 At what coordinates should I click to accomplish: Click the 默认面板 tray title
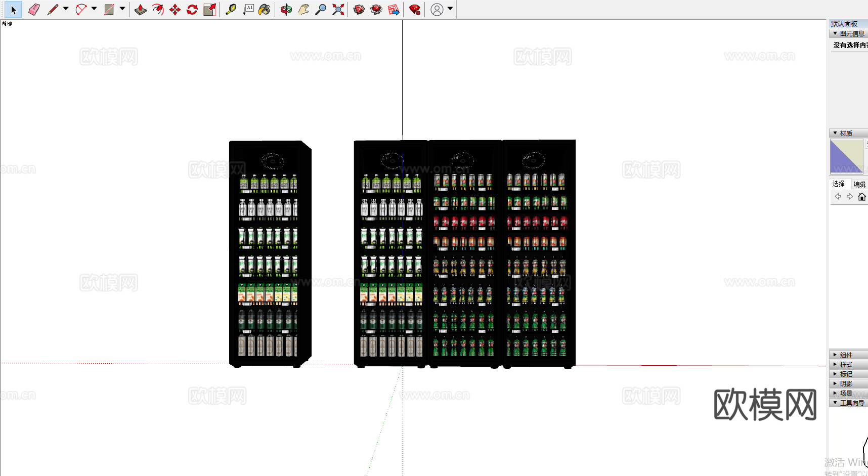(x=844, y=24)
